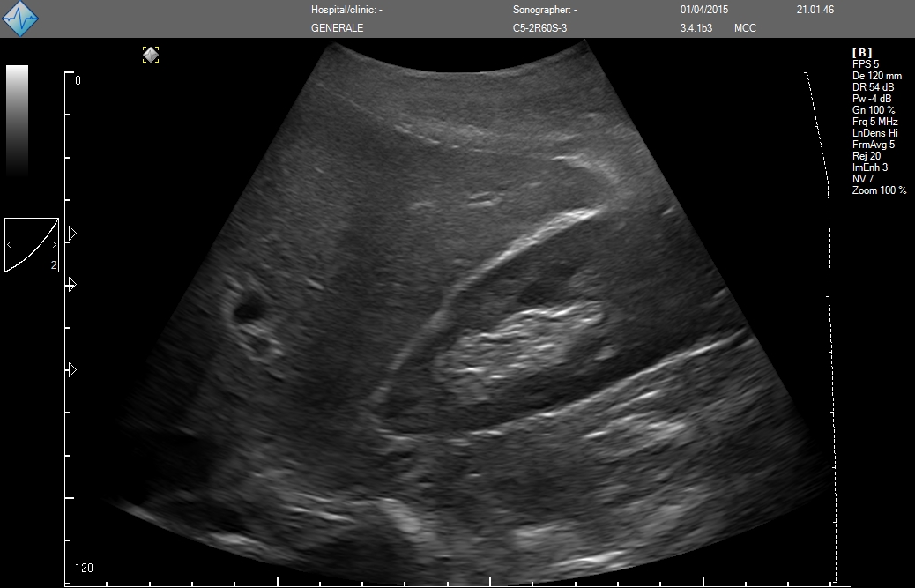The width and height of the screenshot is (915, 588).
Task: Click the [B] mode indicator
Action: point(861,53)
